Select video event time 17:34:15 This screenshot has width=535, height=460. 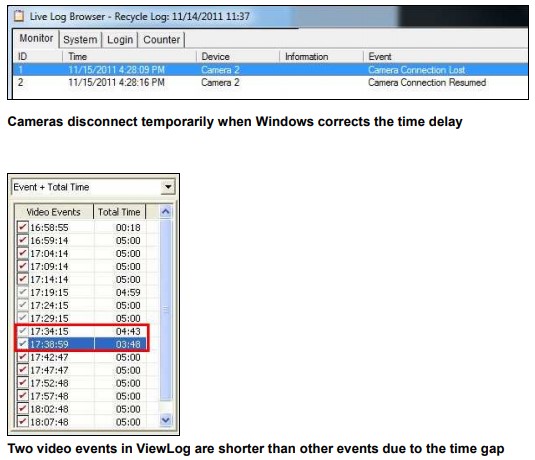(x=49, y=331)
